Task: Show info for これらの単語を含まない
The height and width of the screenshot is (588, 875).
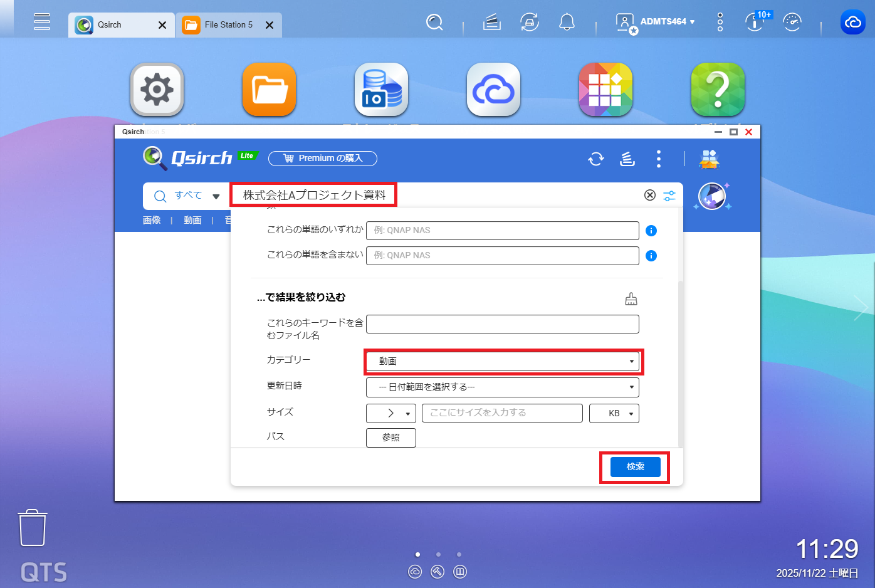Action: pos(651,256)
